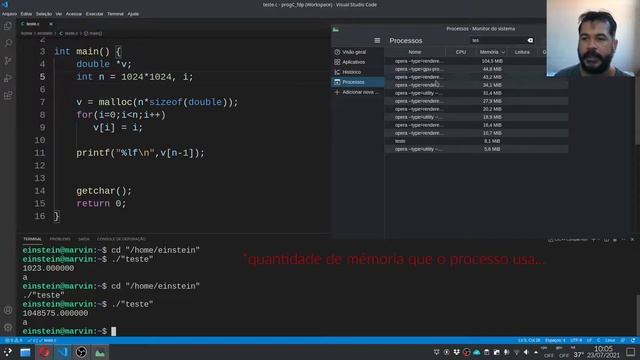Open the Search view in VS Code activity bar
Viewport: 640px width, 360px height.
click(8, 43)
